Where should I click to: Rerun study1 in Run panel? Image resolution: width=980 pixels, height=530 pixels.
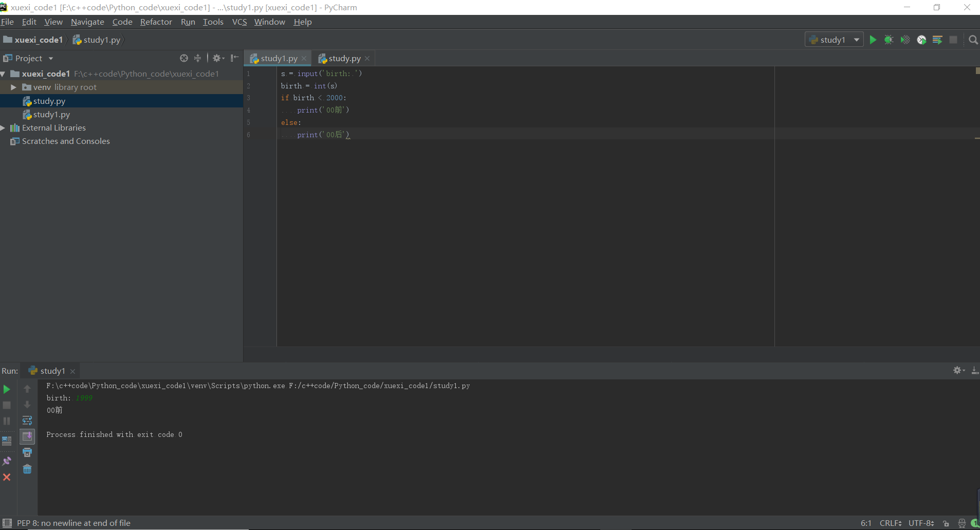(x=7, y=389)
